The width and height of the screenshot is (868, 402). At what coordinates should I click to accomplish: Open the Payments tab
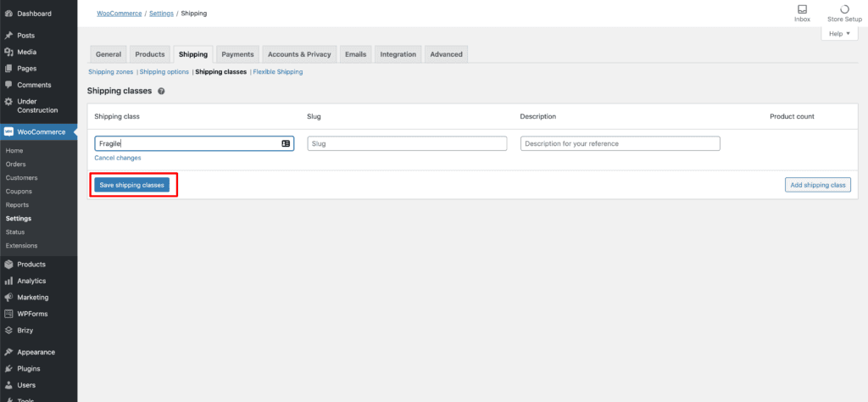tap(237, 54)
